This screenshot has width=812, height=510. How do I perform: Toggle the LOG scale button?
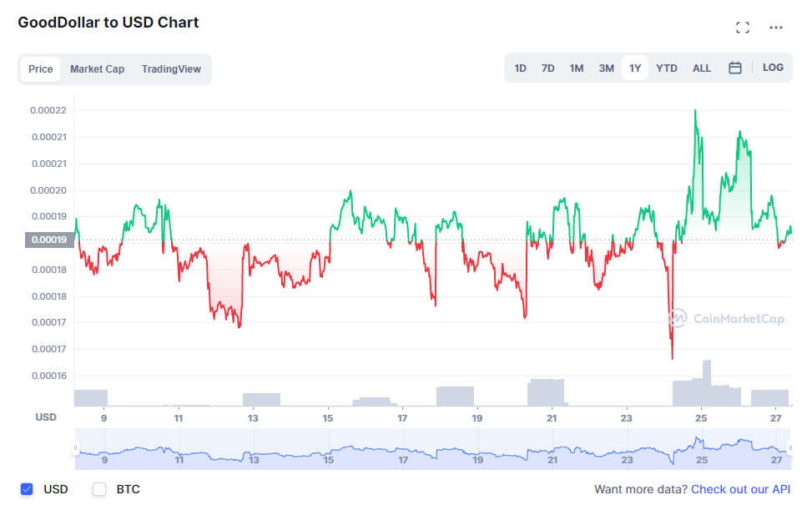point(773,68)
